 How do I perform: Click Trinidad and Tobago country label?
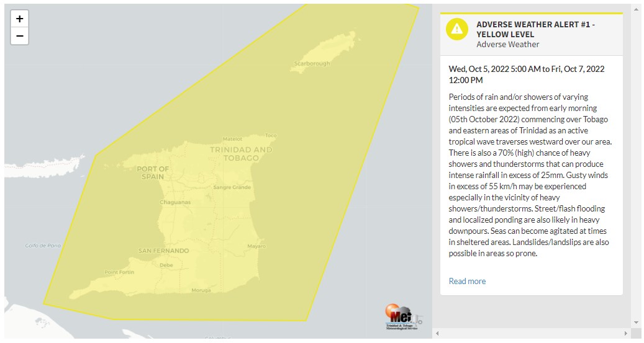(241, 154)
